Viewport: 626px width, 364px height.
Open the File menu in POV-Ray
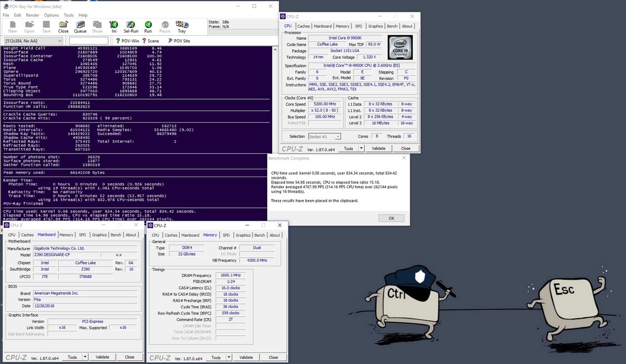pos(6,15)
